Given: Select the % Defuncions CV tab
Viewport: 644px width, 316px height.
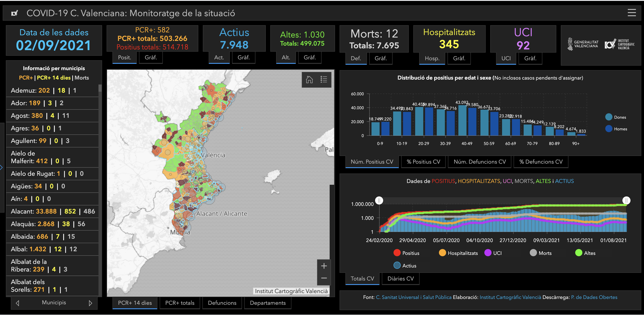Looking at the screenshot, I should [x=541, y=162].
